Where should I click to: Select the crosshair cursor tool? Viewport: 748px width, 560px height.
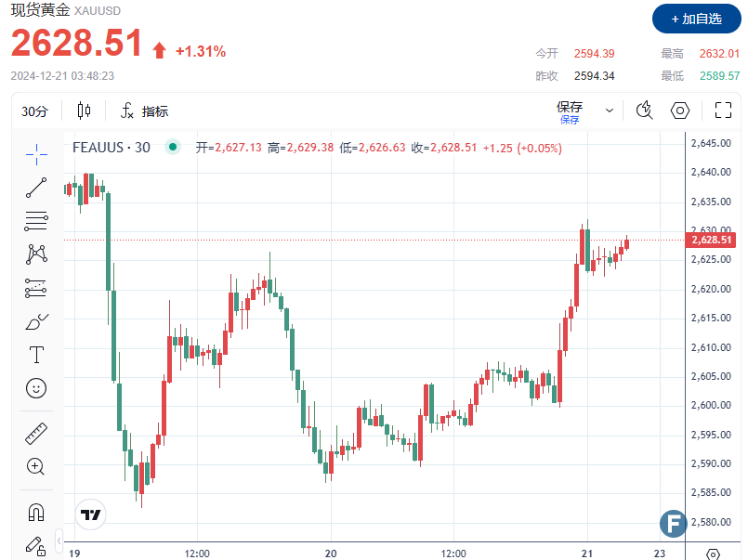(x=36, y=151)
